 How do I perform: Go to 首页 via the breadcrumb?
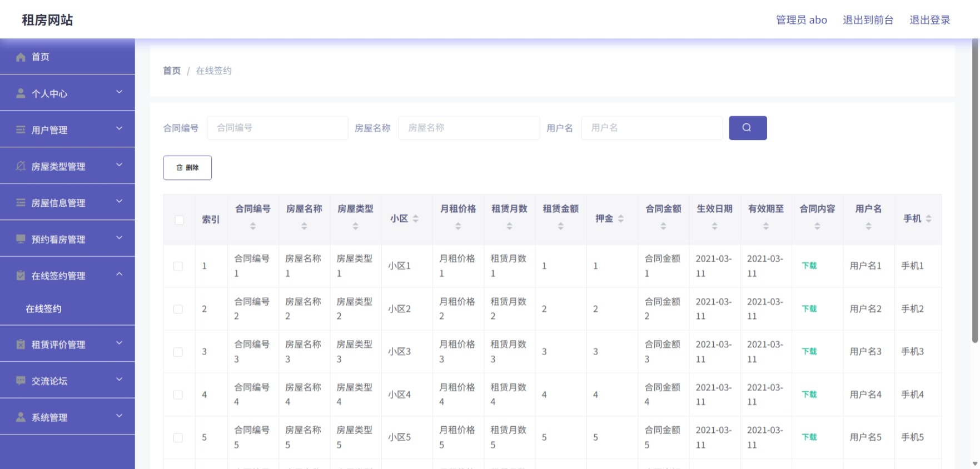click(x=172, y=71)
